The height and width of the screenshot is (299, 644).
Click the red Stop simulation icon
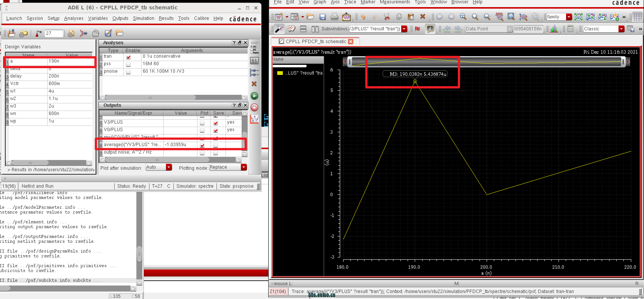254,108
